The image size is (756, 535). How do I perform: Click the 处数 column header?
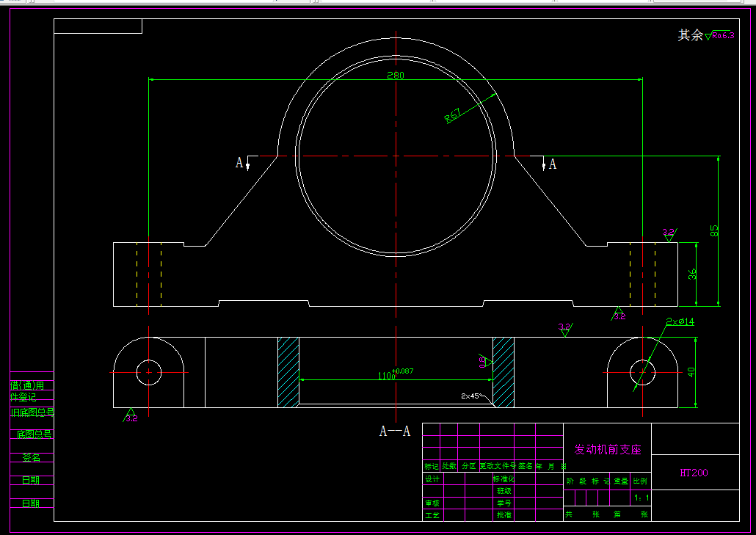tap(449, 466)
